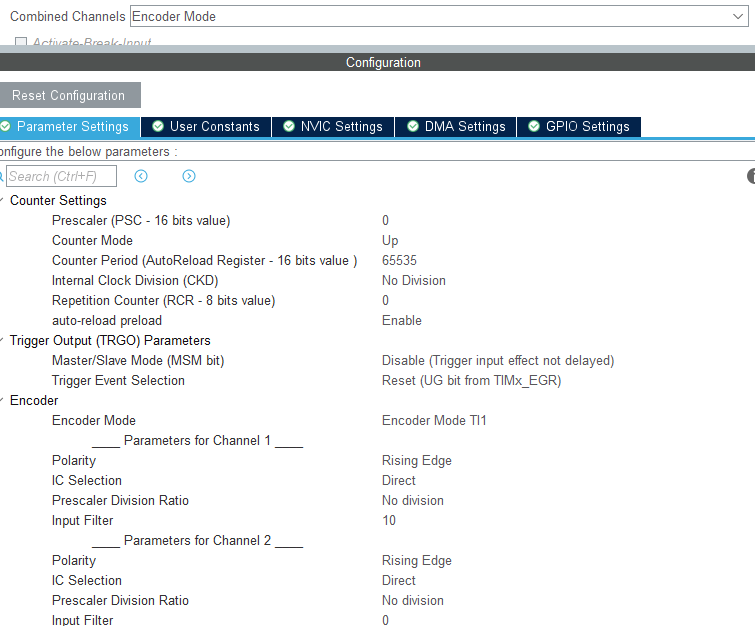Click the green check on GPIO Settings tab

coord(534,126)
